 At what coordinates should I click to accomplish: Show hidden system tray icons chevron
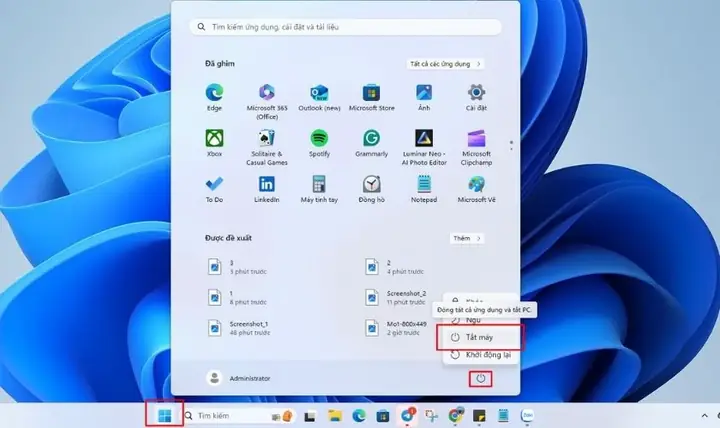click(x=704, y=416)
